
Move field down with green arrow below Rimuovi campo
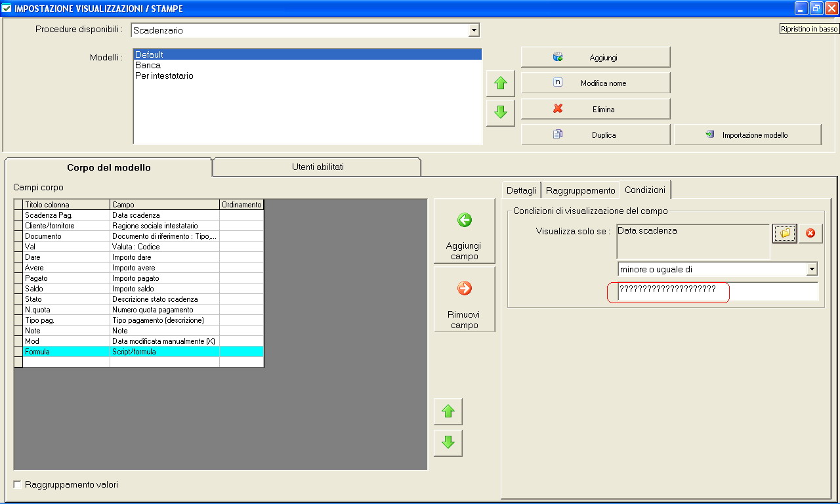point(448,443)
